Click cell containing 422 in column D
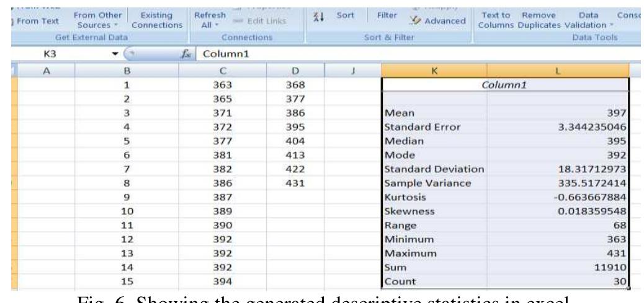The width and height of the screenshot is (644, 303). tap(295, 169)
